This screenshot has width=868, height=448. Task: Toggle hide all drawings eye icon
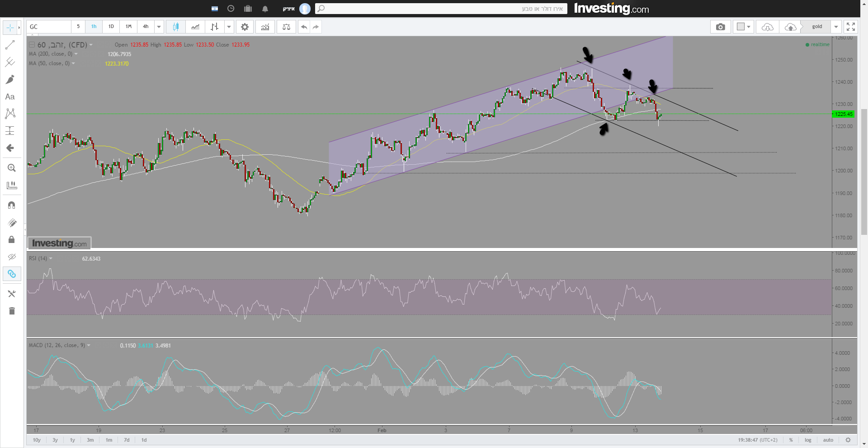[x=12, y=257]
